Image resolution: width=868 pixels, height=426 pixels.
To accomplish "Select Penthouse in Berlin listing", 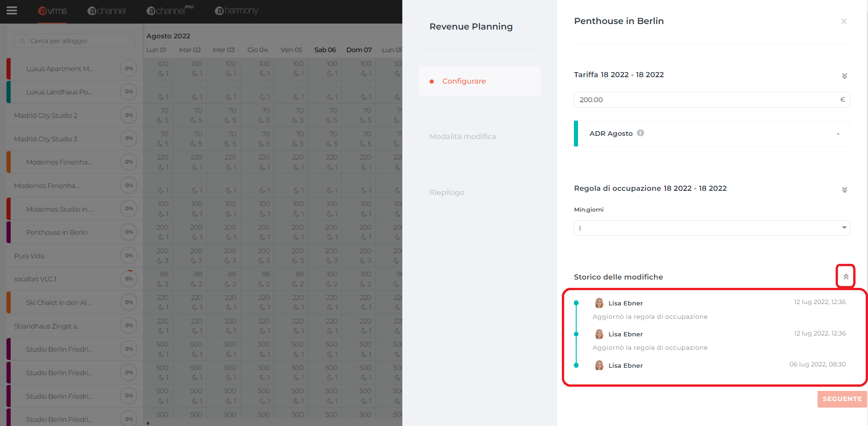I will 57,232.
